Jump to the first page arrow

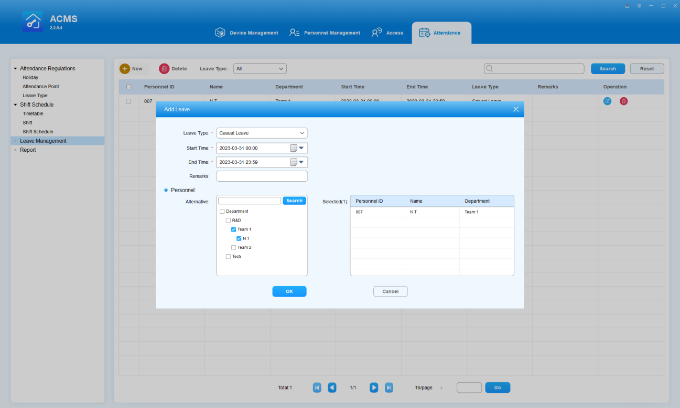point(317,387)
